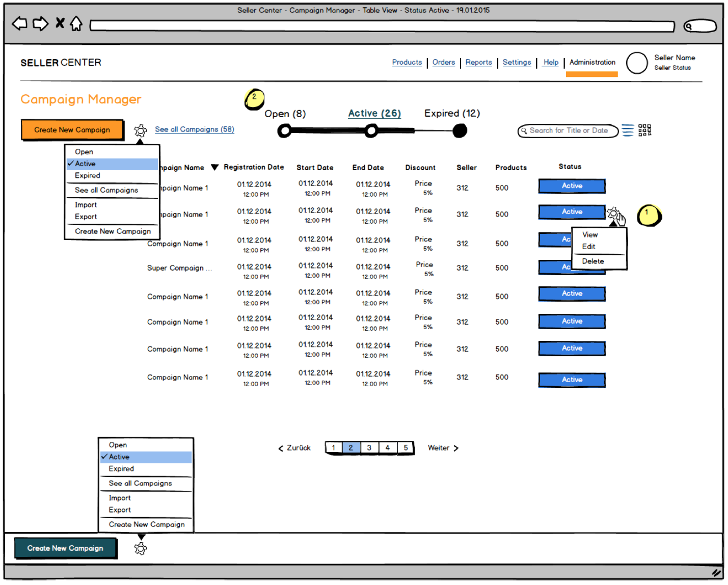The width and height of the screenshot is (728, 585).
Task: Go to next page with Weiter
Action: tap(443, 448)
